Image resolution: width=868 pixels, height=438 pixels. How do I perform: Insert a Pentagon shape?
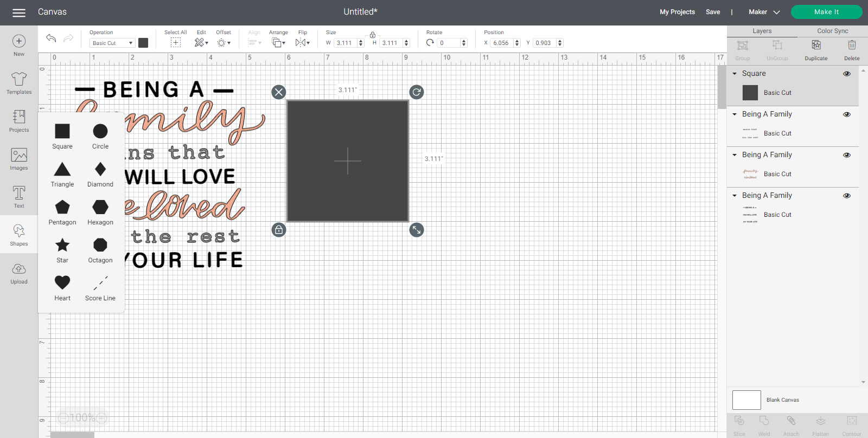(x=62, y=212)
